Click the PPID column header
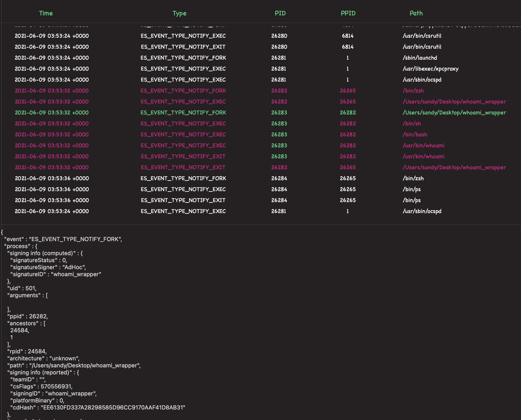 (348, 13)
